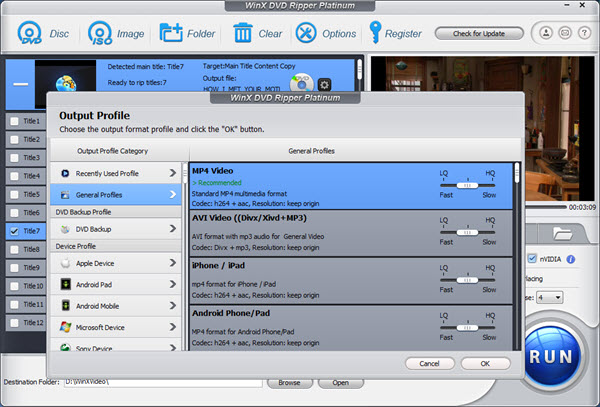Screen dimensions: 600x407
Task: Click the DVD disc target icon
Action: coord(302,83)
